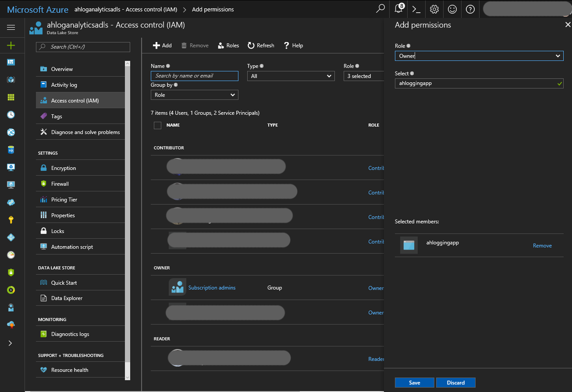Open Data Explorer

click(x=81, y=298)
